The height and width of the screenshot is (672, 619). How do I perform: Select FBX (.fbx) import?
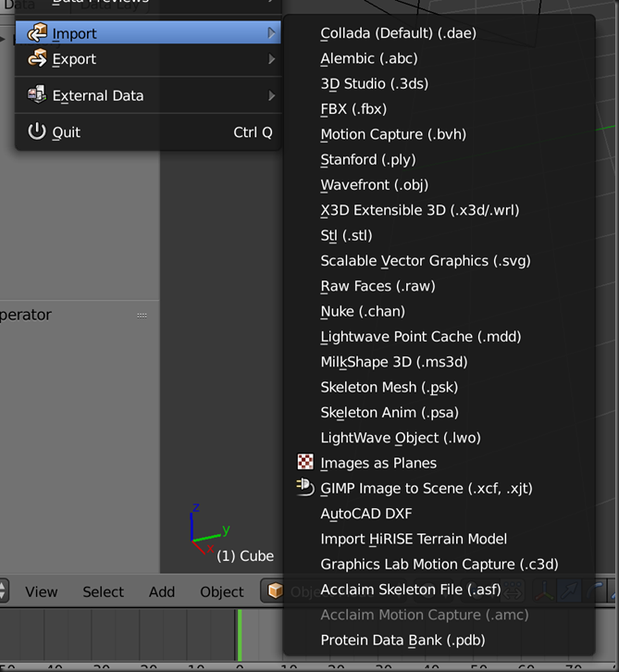(x=439, y=109)
